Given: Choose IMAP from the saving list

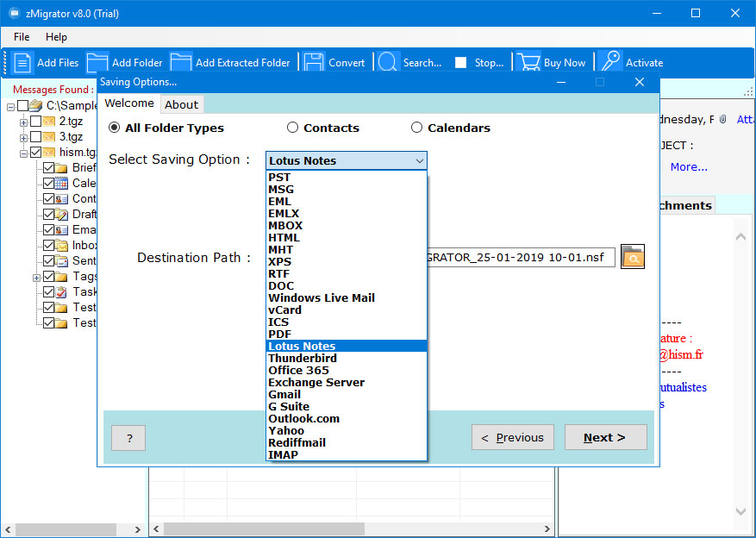Looking at the screenshot, I should click(x=347, y=454).
